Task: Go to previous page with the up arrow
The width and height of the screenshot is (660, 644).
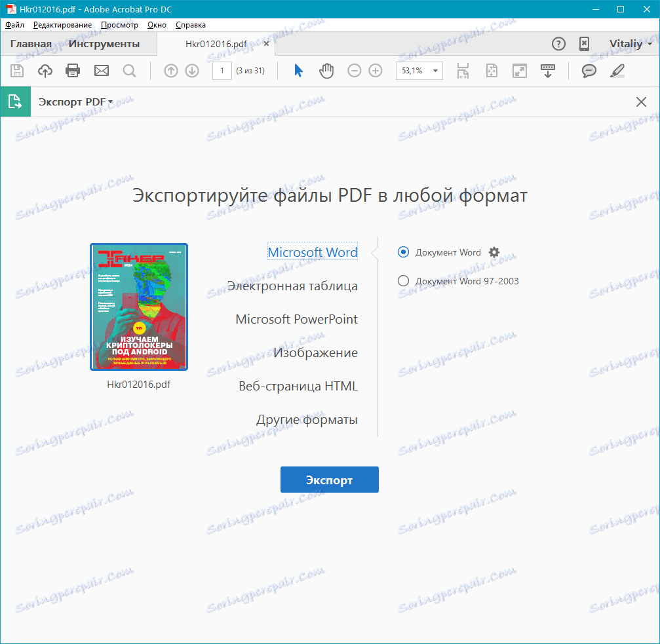Action: click(x=171, y=71)
